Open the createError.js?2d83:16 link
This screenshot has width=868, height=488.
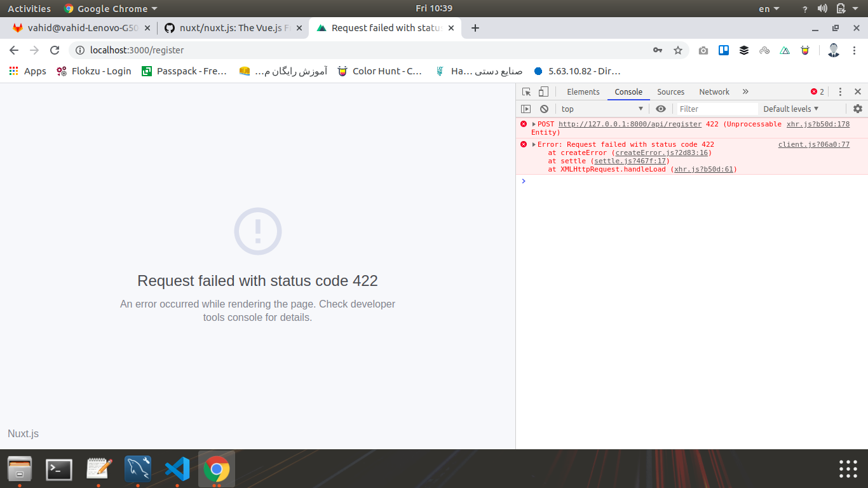pos(661,152)
